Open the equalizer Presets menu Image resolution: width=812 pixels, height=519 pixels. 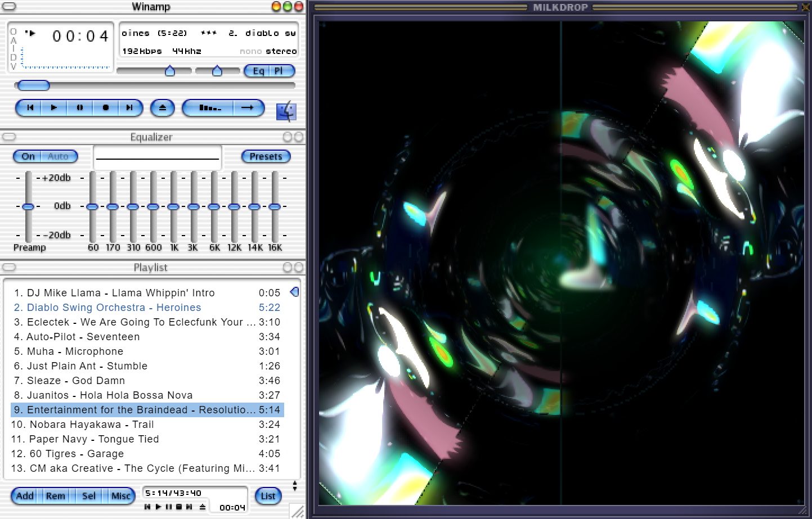(x=266, y=156)
